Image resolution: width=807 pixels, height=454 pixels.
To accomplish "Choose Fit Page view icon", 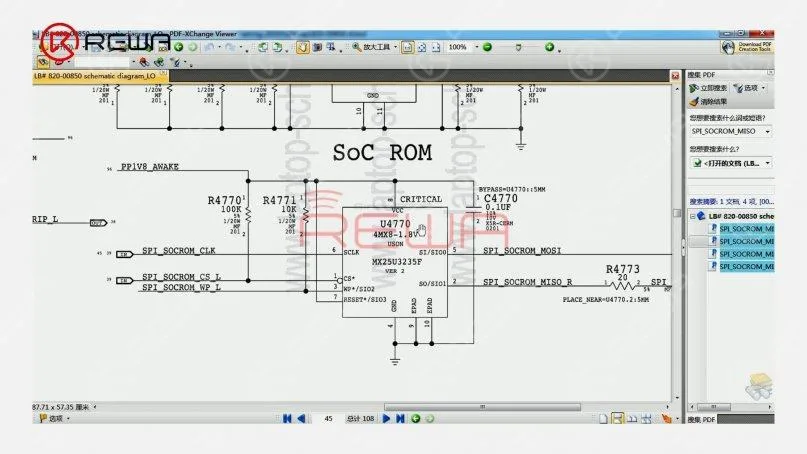I will (x=422, y=47).
